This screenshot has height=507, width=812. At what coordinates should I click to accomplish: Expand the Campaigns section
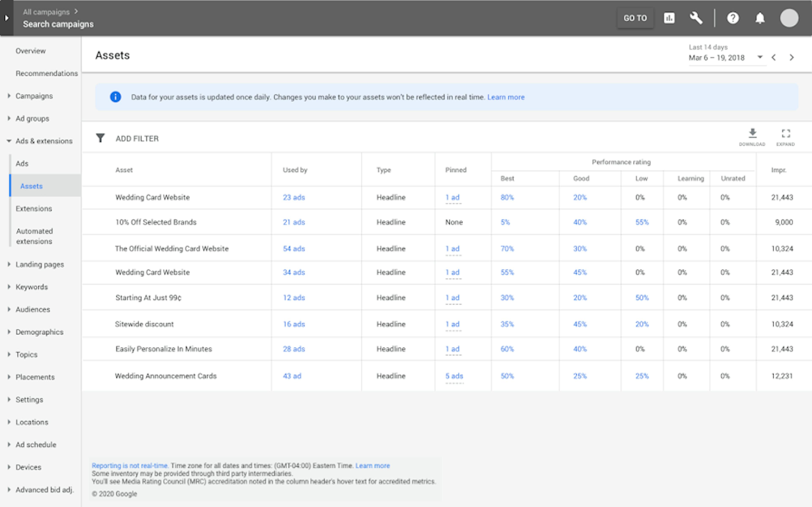[9, 96]
